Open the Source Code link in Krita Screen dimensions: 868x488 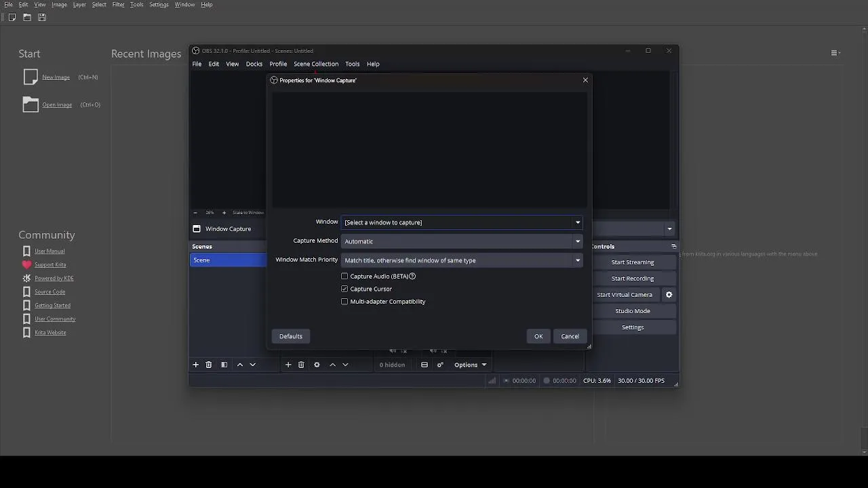pyautogui.click(x=50, y=292)
